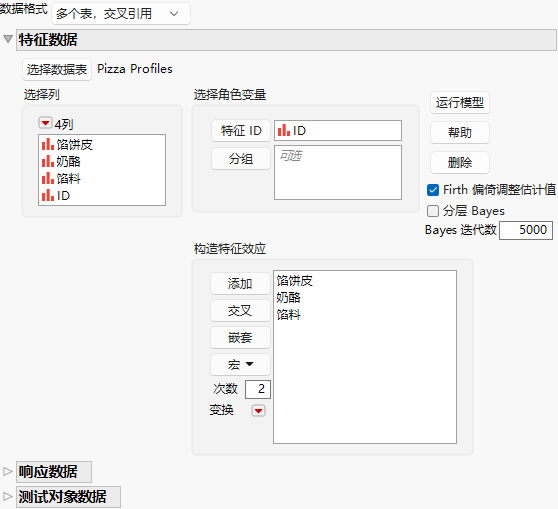Screen dimensions: 558x509
Task: Expand the 响应数据 section triangle
Action: point(7,471)
